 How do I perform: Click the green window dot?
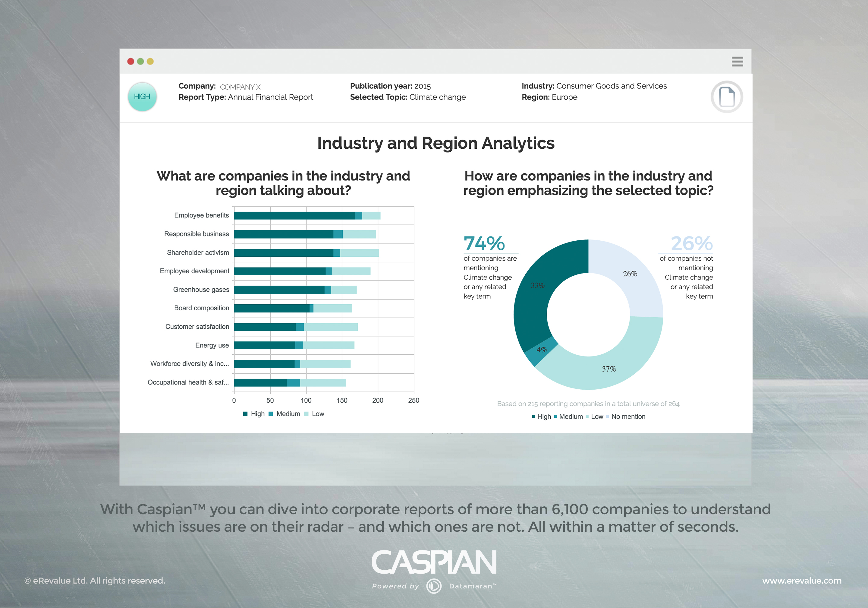(x=140, y=61)
